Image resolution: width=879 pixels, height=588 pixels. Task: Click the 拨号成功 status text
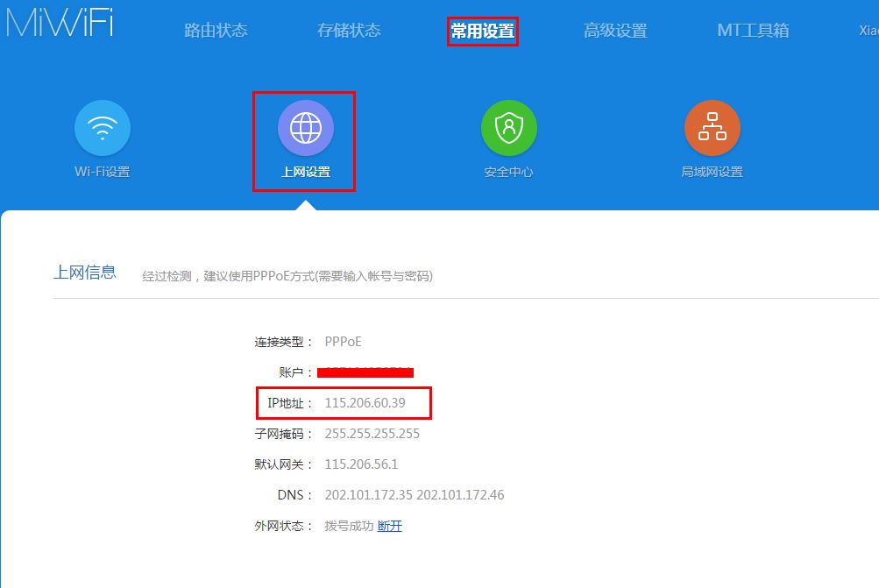[x=349, y=526]
